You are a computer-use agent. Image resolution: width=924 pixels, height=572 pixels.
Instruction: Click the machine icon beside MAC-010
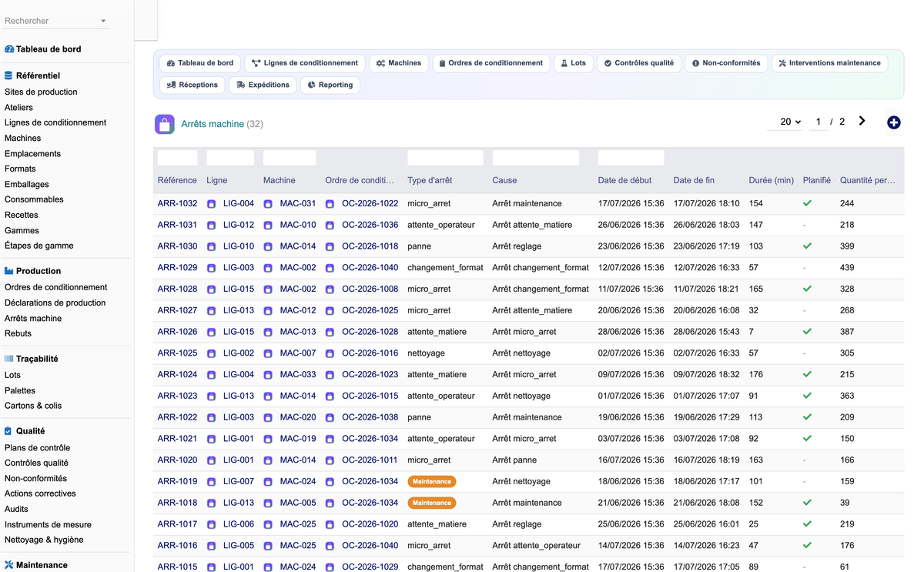pyautogui.click(x=268, y=226)
